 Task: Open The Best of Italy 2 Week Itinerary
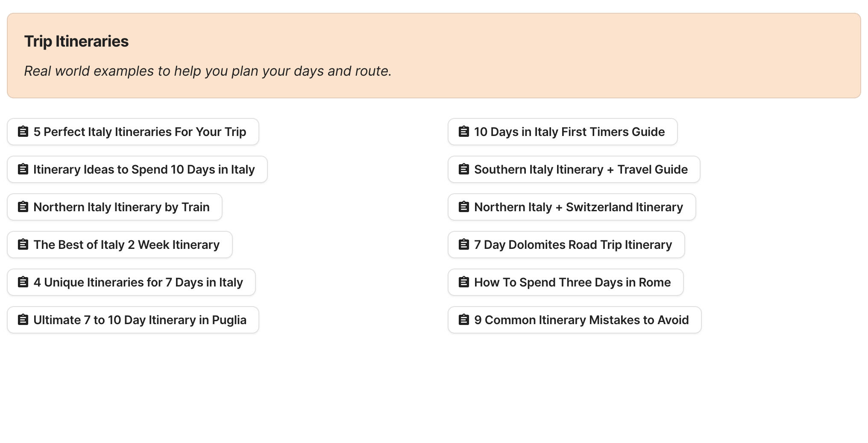click(120, 245)
